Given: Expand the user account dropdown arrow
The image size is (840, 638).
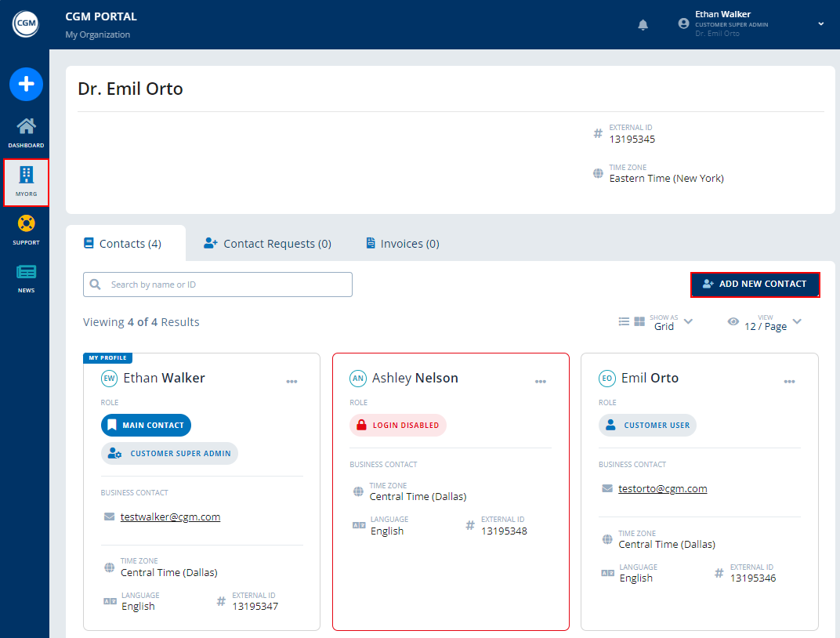Looking at the screenshot, I should (x=821, y=24).
